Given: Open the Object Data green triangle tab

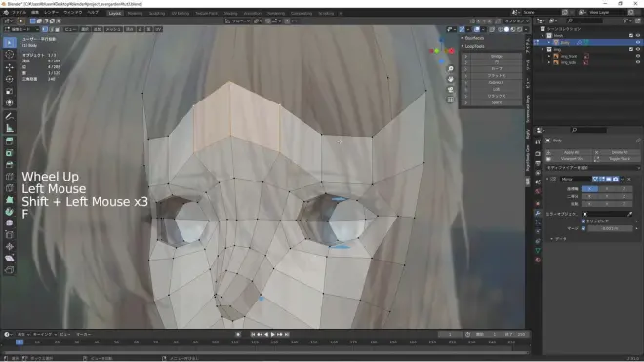Looking at the screenshot, I should click(538, 250).
